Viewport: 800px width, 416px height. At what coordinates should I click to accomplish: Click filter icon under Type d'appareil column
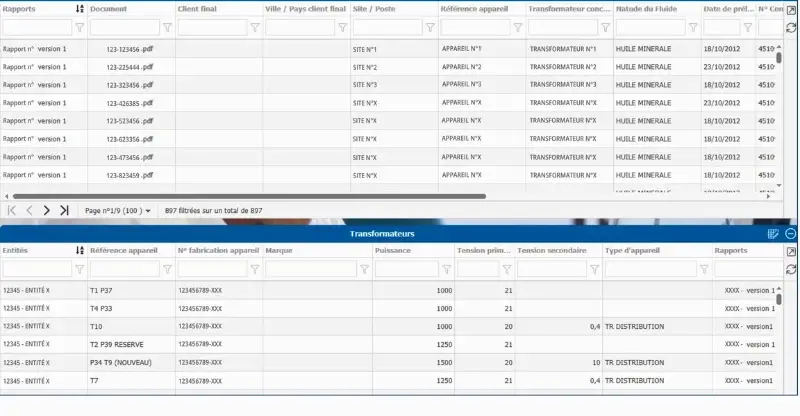tap(704, 269)
